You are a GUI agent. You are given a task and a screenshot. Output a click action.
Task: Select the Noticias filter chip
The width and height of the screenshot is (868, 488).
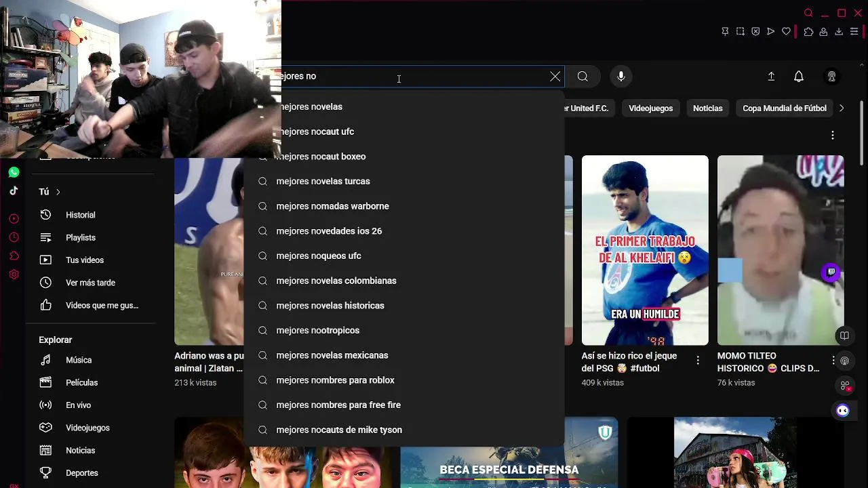coord(707,108)
